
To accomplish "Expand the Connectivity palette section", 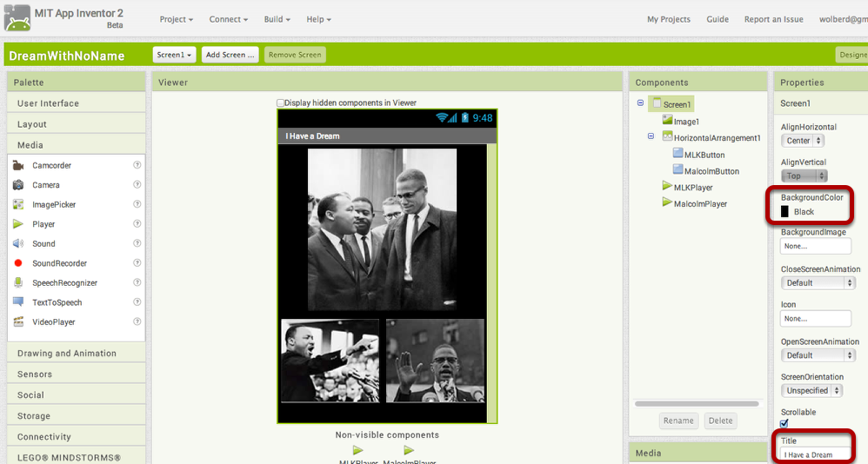I will [77, 437].
